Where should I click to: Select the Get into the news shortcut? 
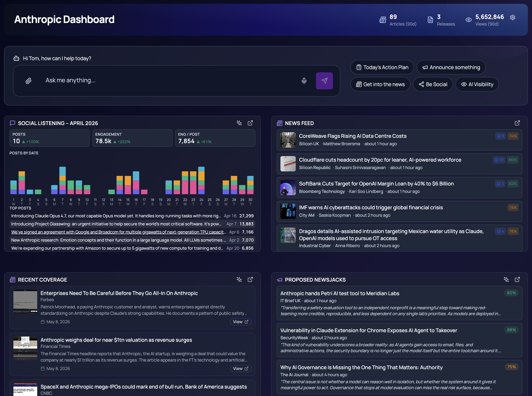click(x=380, y=84)
